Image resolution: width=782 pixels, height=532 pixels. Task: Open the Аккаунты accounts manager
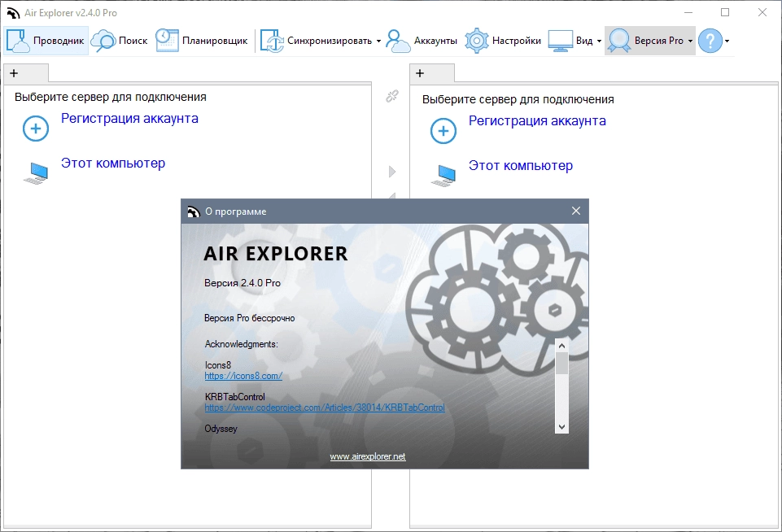[422, 41]
